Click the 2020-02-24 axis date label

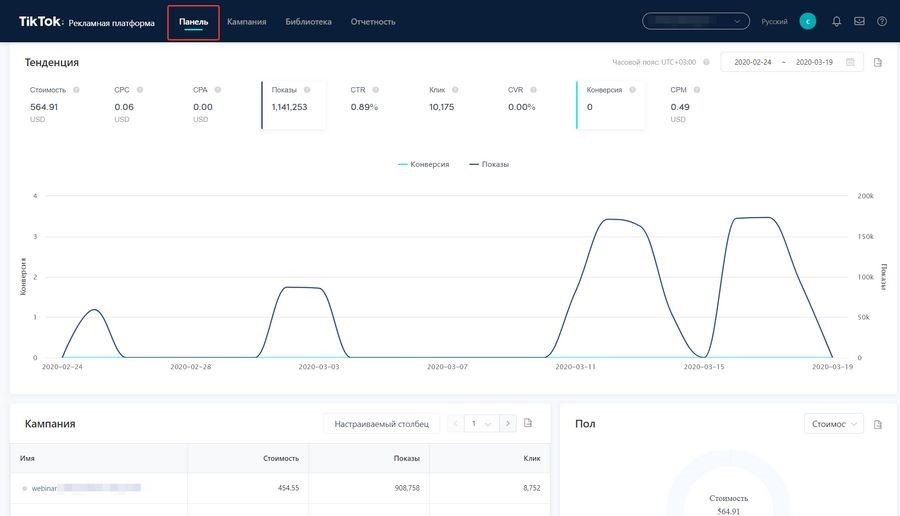coord(62,366)
